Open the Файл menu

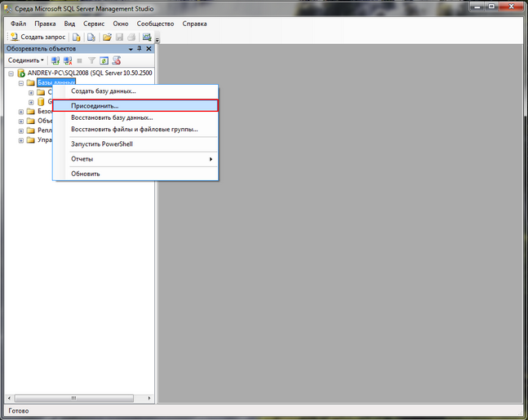(x=18, y=24)
